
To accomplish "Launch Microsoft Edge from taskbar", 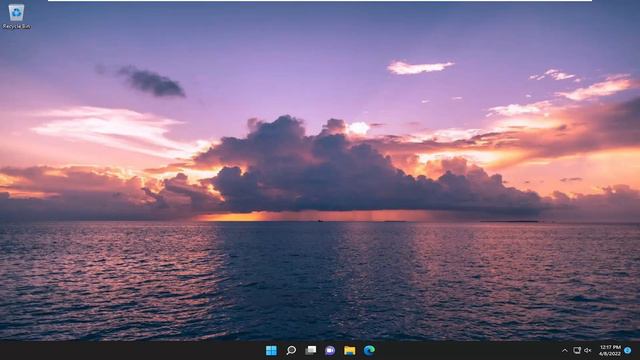I will [369, 350].
